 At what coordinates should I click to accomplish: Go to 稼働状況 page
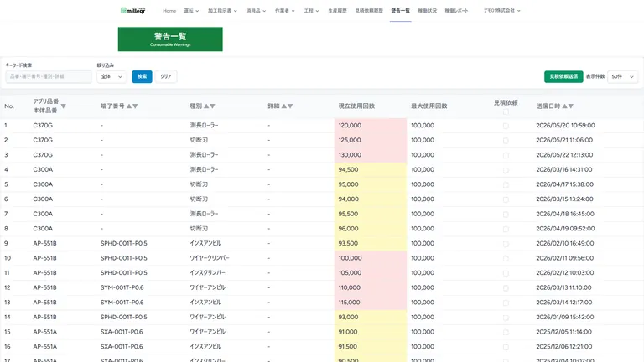tap(427, 11)
